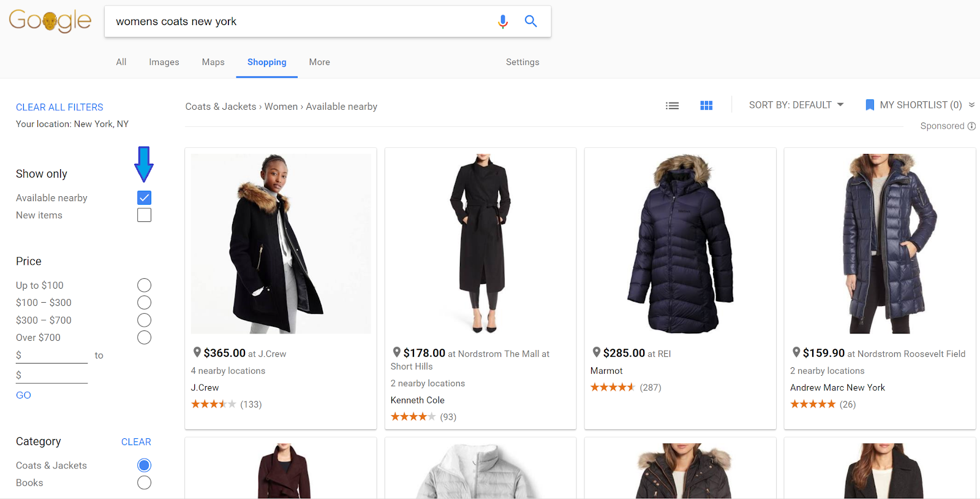Clear the Category filter
980x499 pixels.
(136, 442)
